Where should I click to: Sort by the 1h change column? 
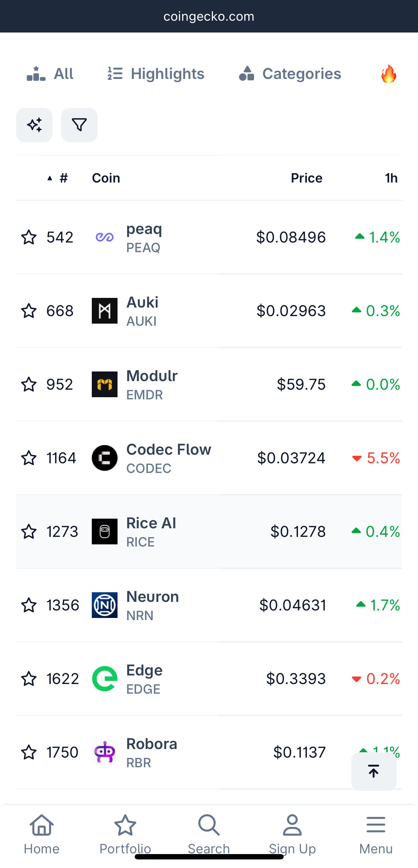point(391,178)
